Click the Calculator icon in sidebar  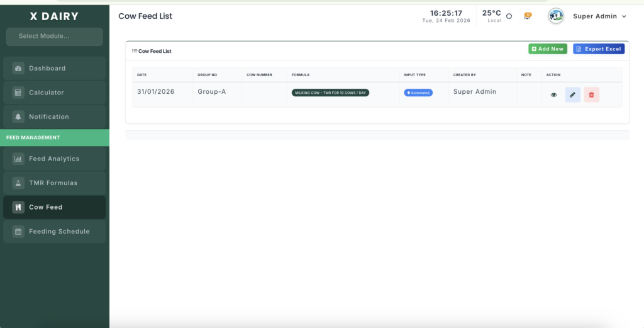tap(18, 93)
